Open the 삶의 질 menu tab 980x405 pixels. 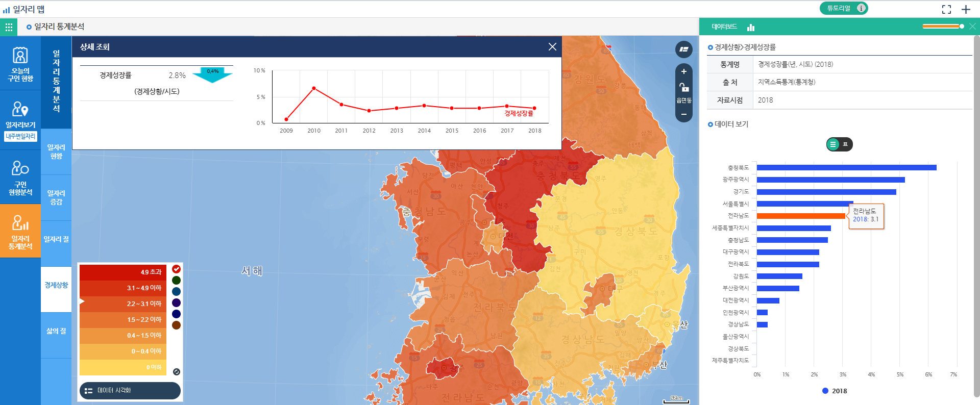tap(56, 331)
